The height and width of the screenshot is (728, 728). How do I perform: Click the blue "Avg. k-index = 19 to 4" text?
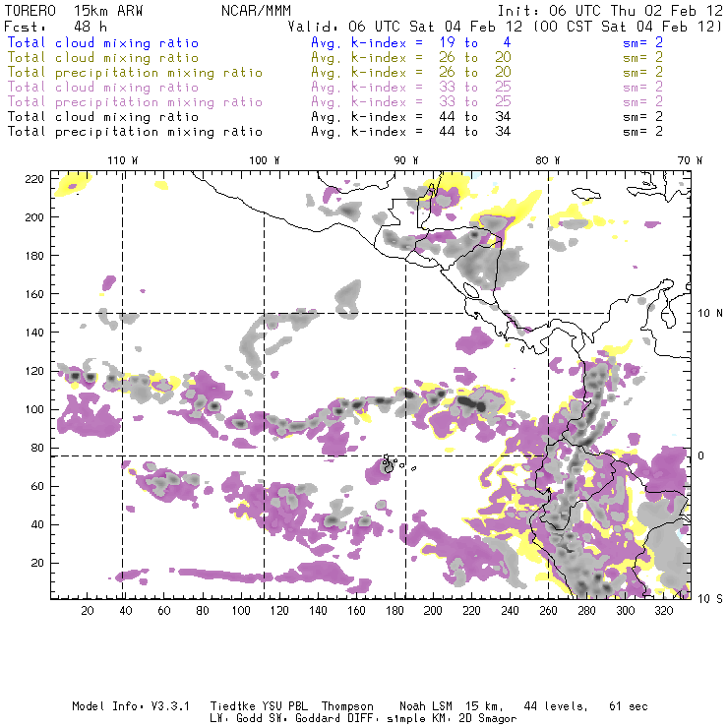point(411,42)
